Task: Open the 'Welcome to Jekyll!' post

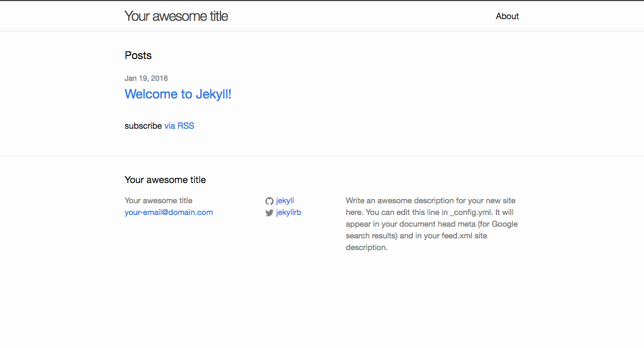Action: coord(178,94)
